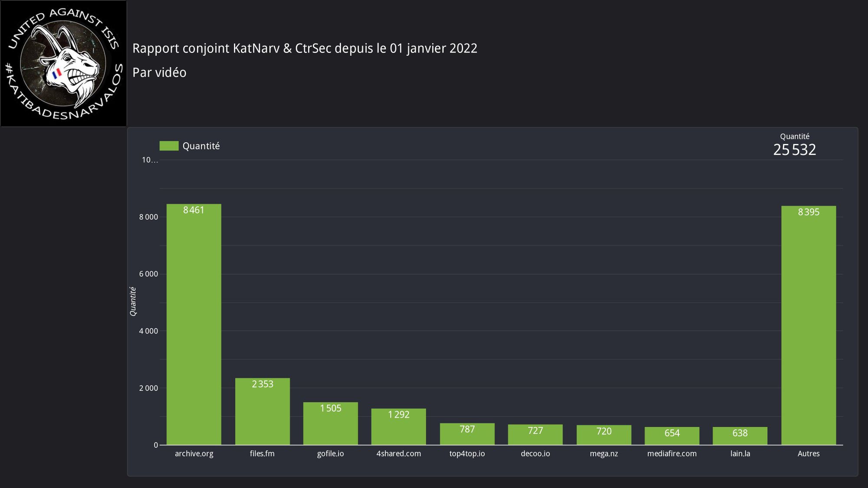This screenshot has width=868, height=488.
Task: Select the lain.la bar
Action: pyautogui.click(x=740, y=436)
